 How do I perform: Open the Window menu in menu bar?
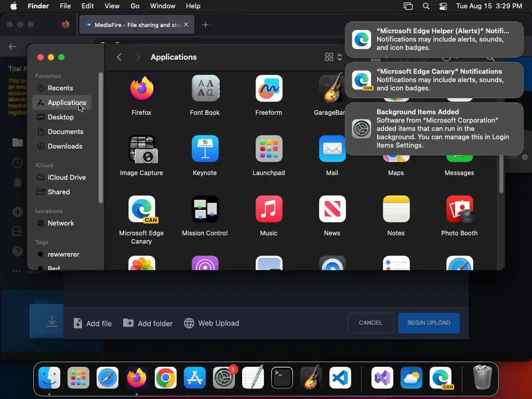coord(163,6)
